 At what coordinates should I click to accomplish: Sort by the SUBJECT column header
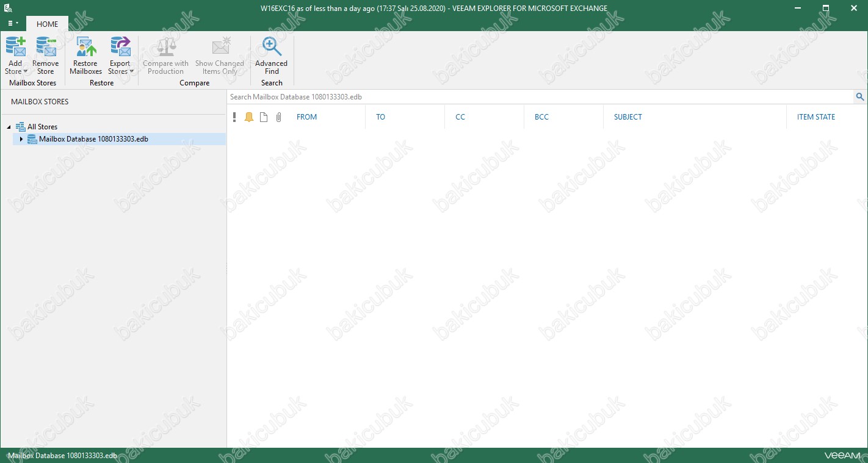[x=628, y=117]
